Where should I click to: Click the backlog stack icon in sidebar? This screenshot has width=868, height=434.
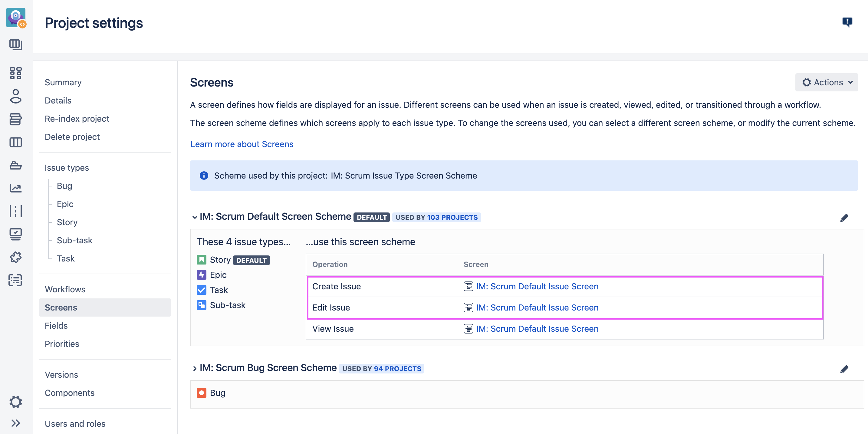coord(15,119)
